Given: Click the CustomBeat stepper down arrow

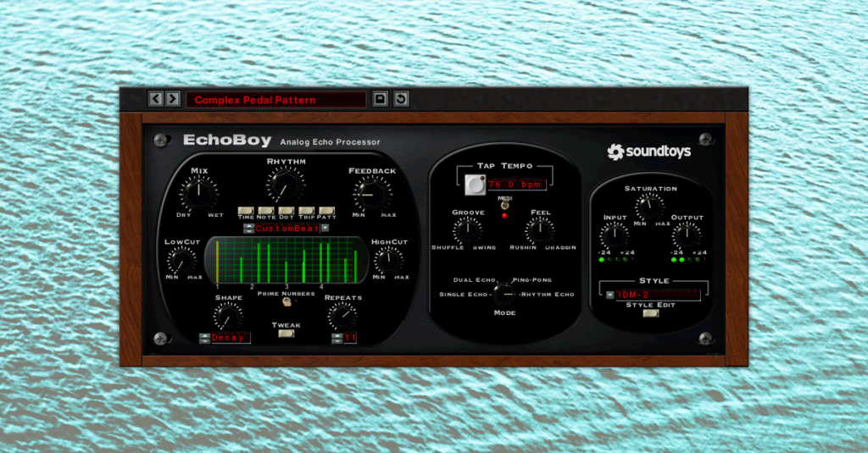Looking at the screenshot, I should (x=249, y=230).
